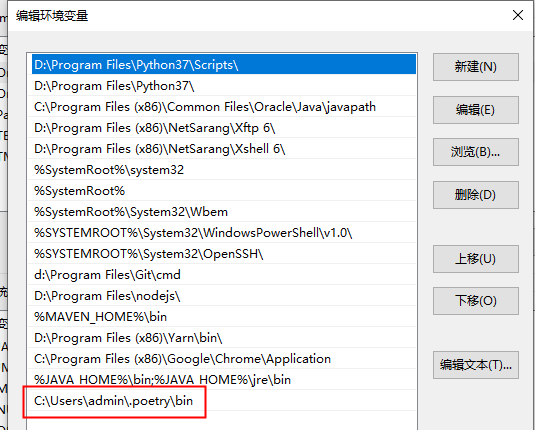Select the D:\Program Files\Python37\ row
The width and height of the screenshot is (535, 430).
222,86
